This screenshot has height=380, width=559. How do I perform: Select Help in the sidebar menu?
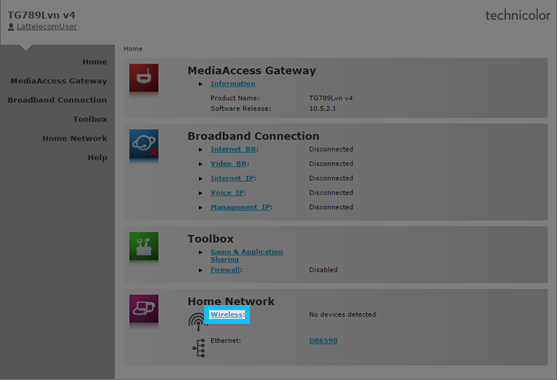click(97, 158)
